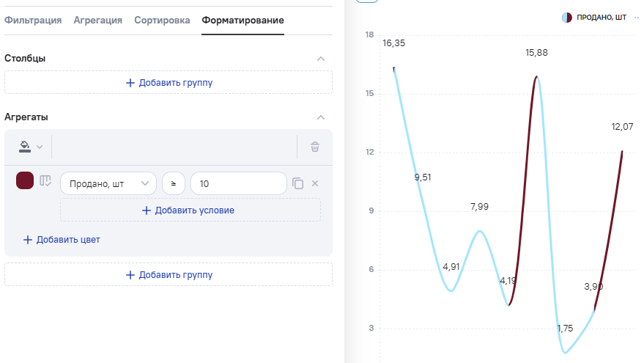Duplicate the condition with the copy icon

(297, 183)
